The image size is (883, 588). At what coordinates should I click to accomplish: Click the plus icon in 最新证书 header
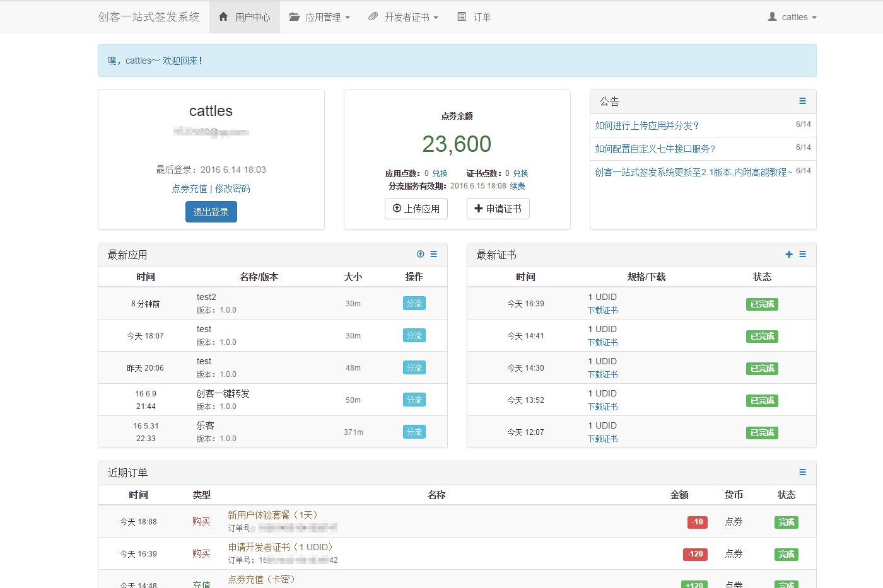pos(789,254)
